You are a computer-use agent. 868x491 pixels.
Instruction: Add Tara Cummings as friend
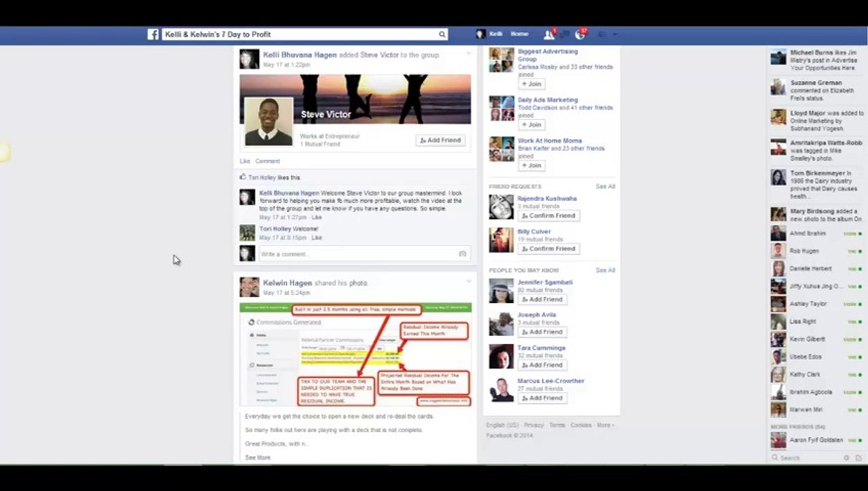(x=542, y=365)
